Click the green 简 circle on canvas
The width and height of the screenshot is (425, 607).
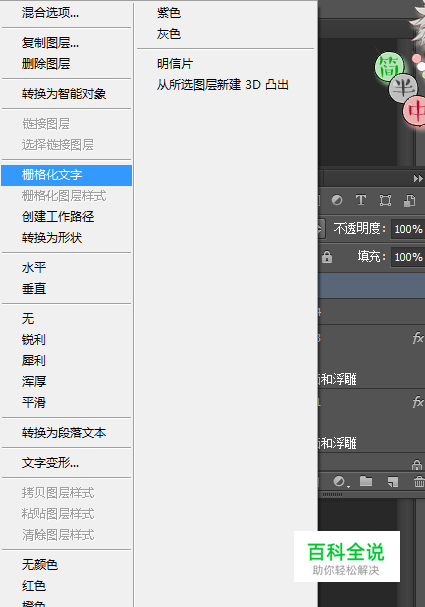[389, 67]
